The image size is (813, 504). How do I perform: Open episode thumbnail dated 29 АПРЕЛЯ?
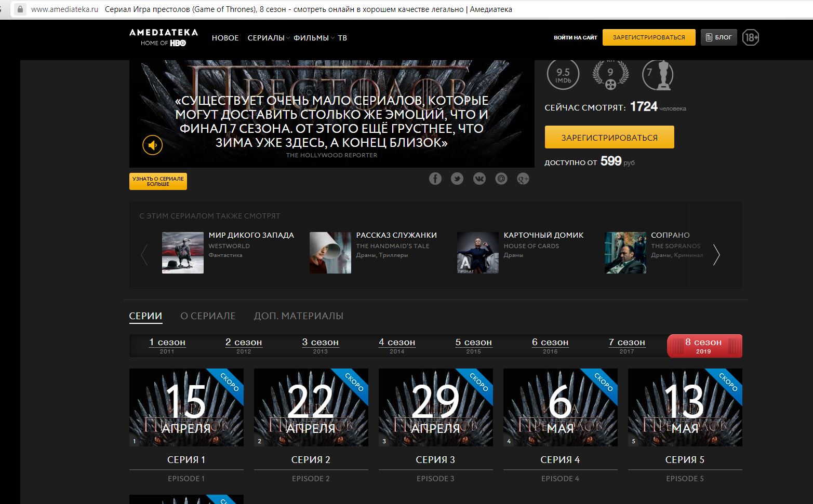[x=436, y=407]
